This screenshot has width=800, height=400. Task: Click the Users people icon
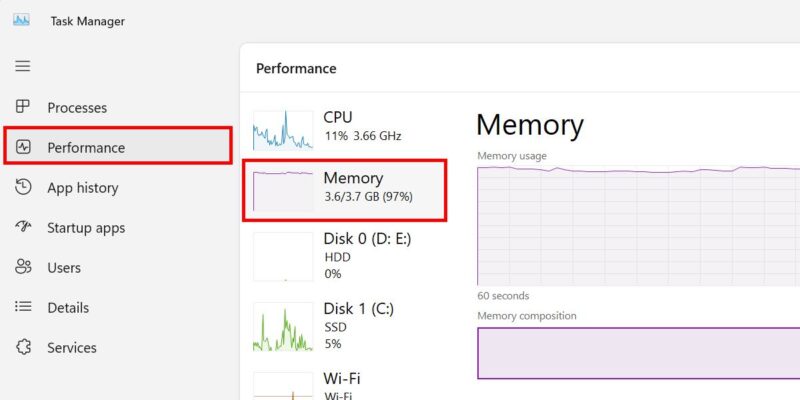click(23, 266)
